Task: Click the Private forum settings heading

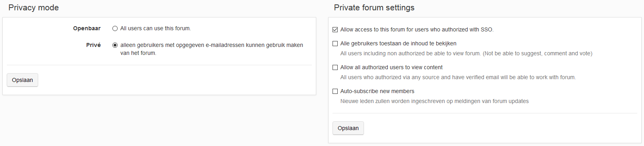Action: 374,8
